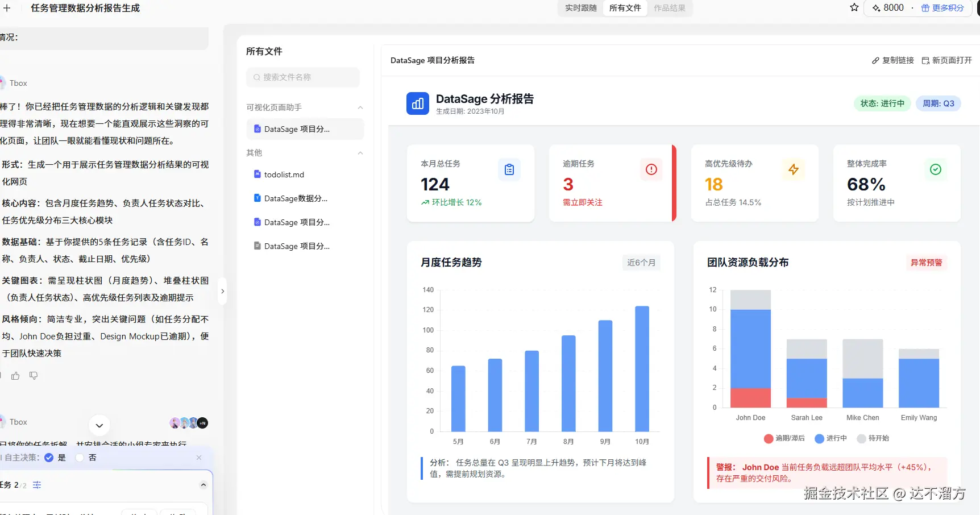Click the 68% completion rate value
980x515 pixels.
pos(866,184)
